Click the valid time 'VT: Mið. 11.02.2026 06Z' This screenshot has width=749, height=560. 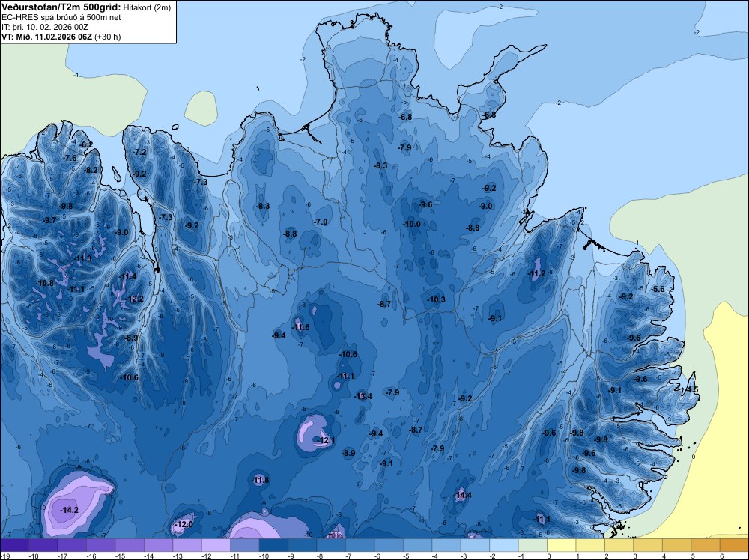pyautogui.click(x=46, y=37)
